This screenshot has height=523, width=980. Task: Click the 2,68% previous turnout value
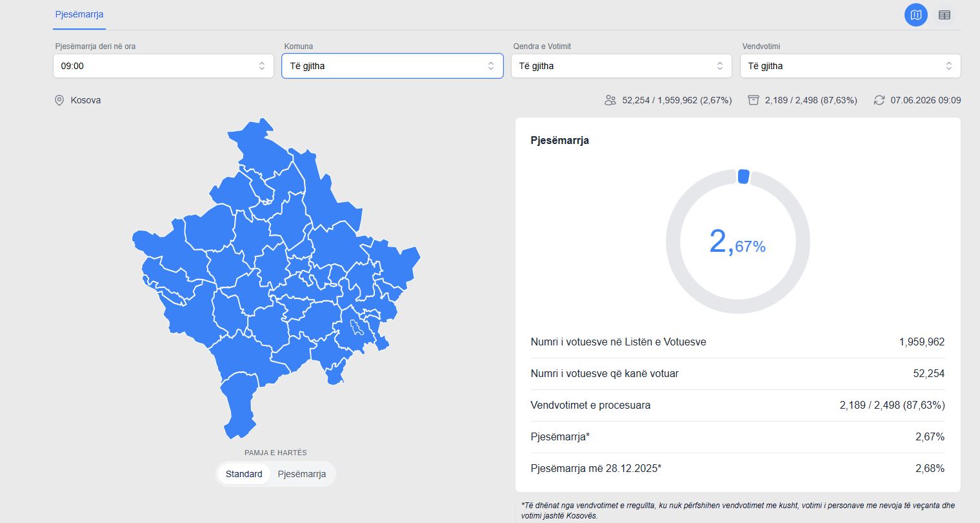coord(930,469)
